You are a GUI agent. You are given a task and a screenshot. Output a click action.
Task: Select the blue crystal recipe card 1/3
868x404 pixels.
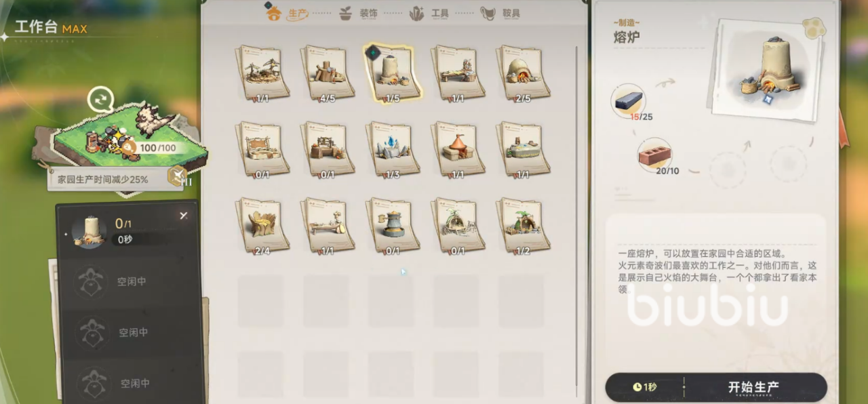tap(393, 149)
